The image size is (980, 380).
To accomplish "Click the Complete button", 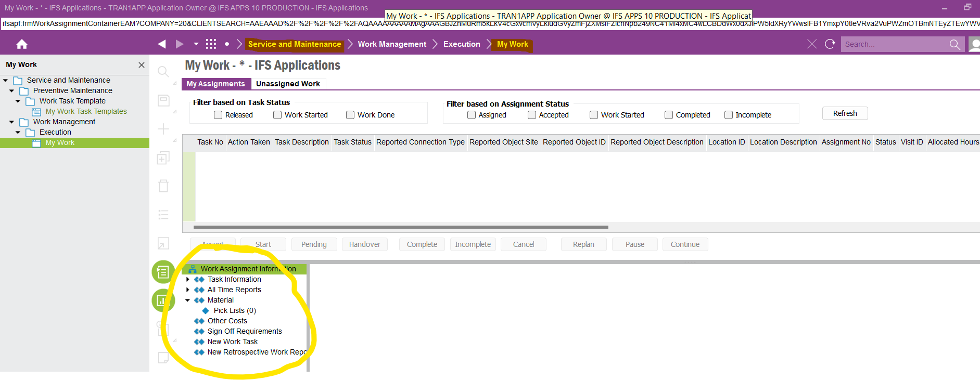I will (x=422, y=244).
